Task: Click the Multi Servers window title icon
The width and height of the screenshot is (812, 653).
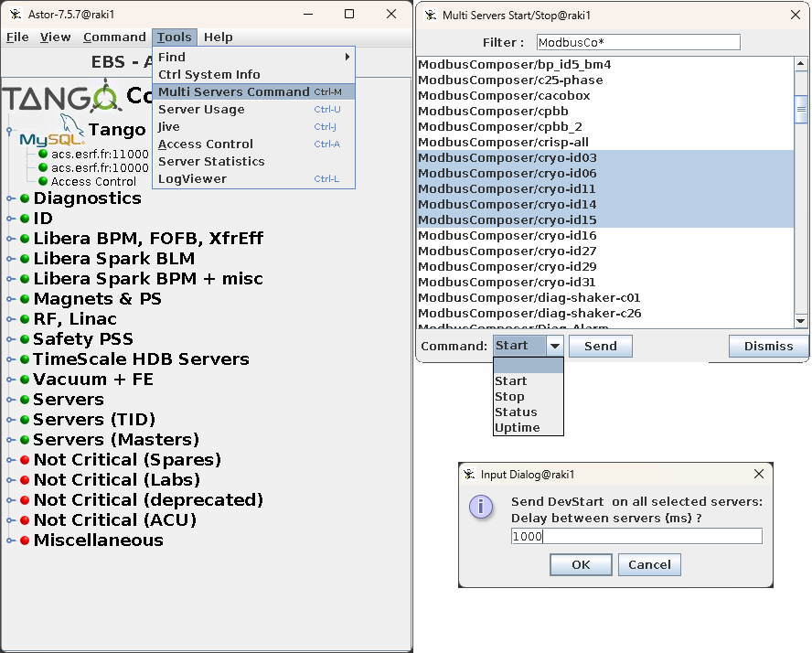Action: click(431, 15)
